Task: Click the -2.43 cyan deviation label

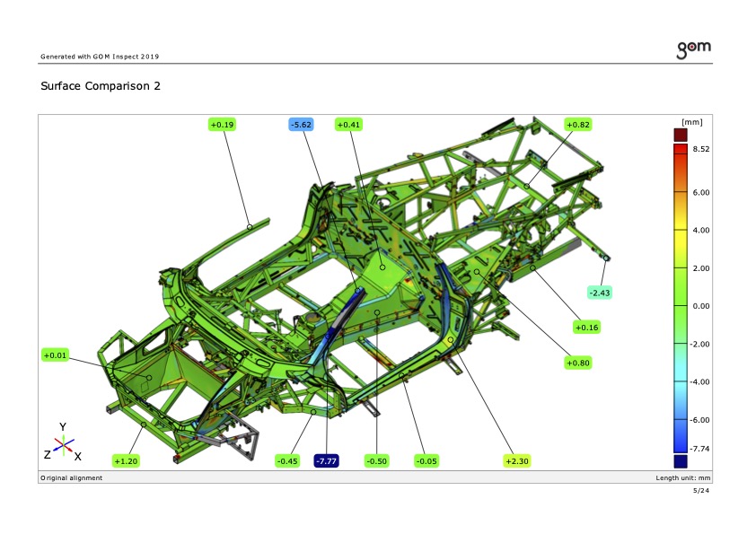Action: (600, 293)
